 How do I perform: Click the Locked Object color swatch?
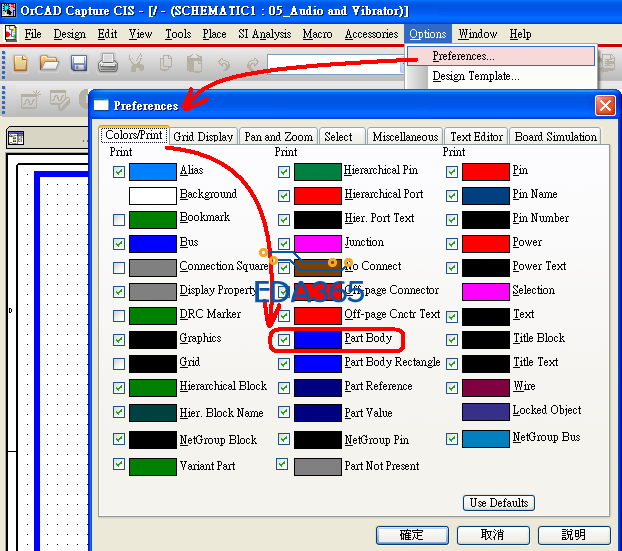pyautogui.click(x=486, y=412)
